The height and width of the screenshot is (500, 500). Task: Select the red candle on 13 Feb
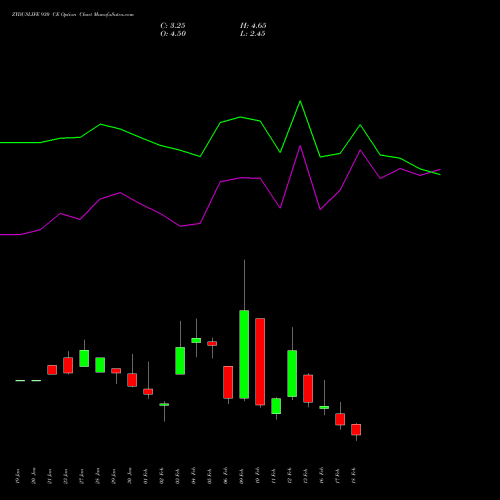[308, 389]
